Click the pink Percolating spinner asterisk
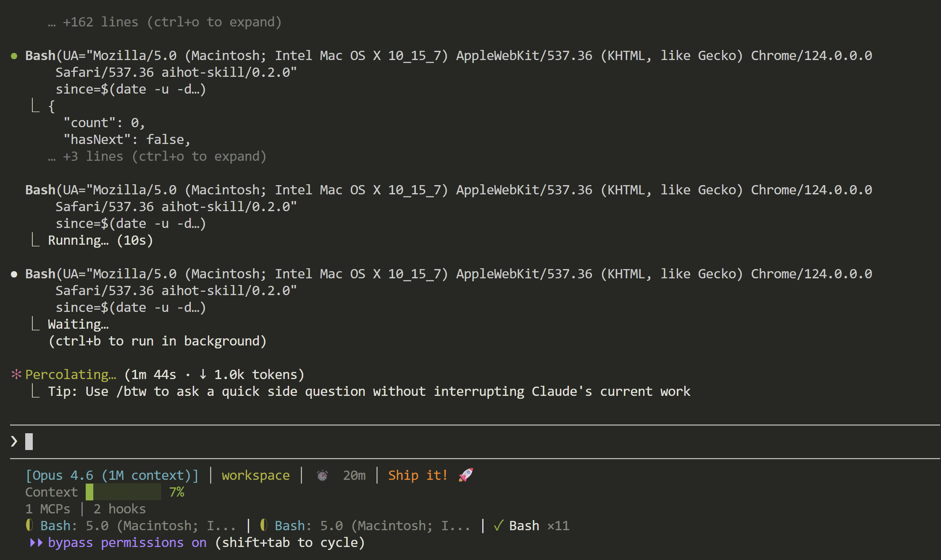This screenshot has width=941, height=560. (16, 374)
